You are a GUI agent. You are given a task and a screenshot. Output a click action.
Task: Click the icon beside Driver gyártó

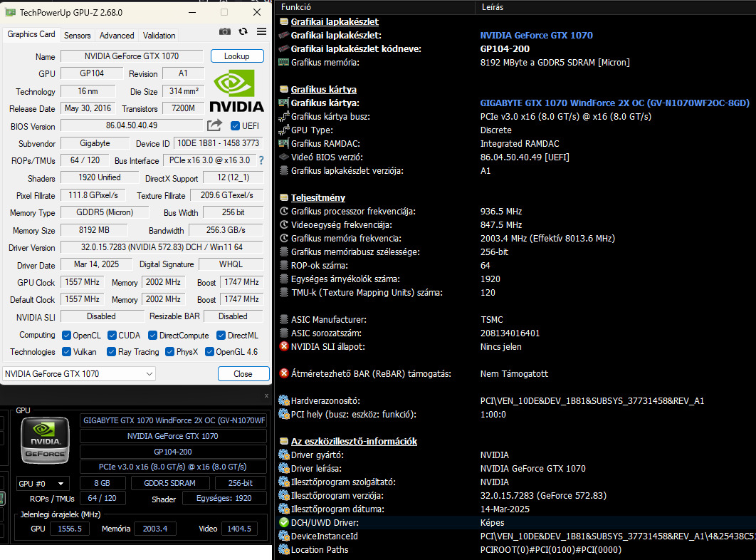284,455
